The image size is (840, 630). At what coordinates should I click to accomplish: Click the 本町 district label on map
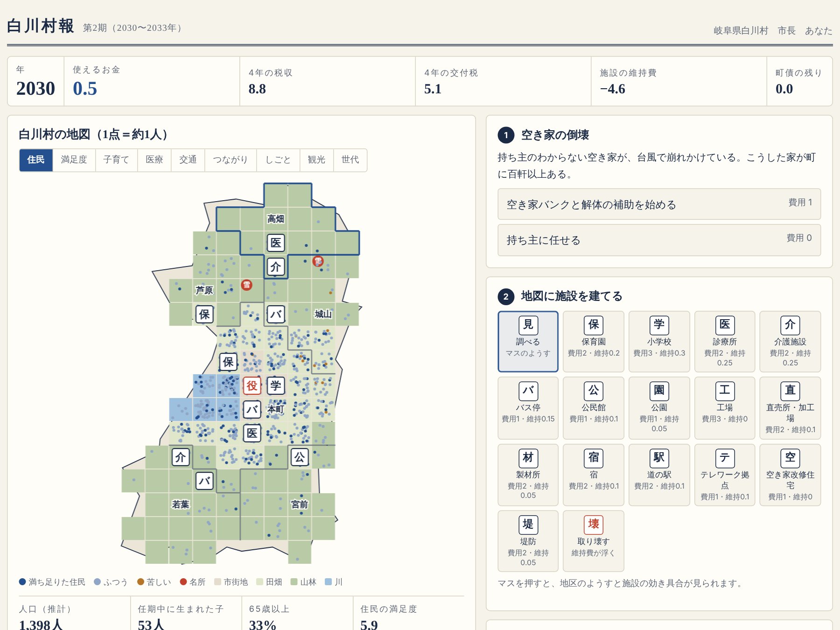276,409
